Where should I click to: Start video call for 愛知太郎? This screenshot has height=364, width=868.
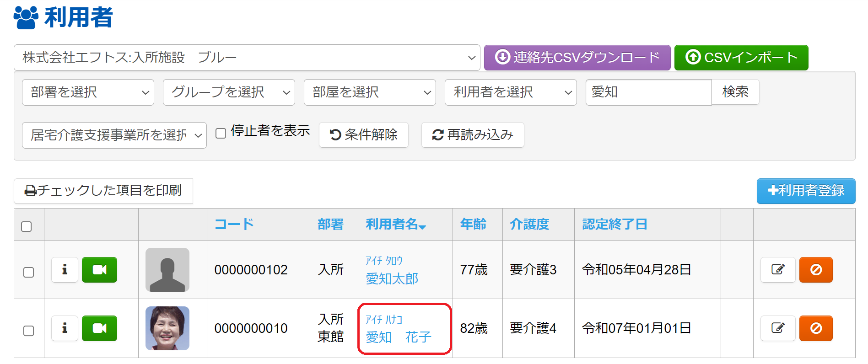99,270
